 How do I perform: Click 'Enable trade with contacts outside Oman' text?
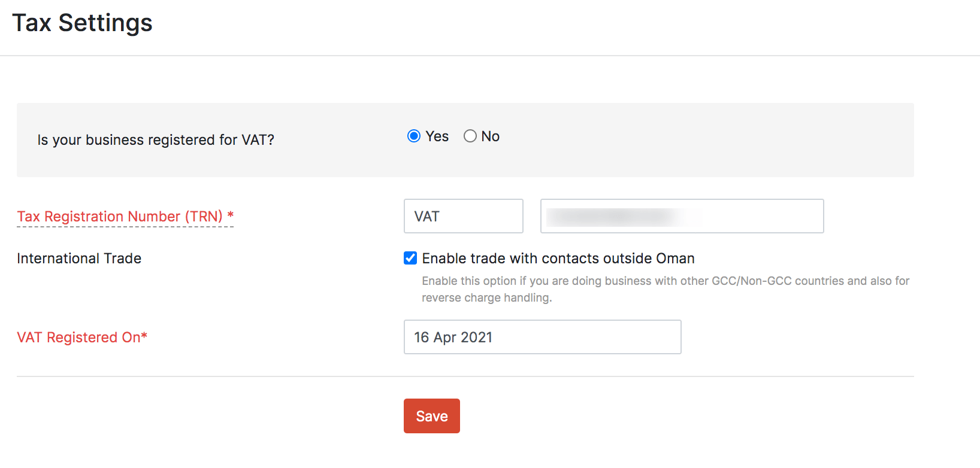pos(558,259)
